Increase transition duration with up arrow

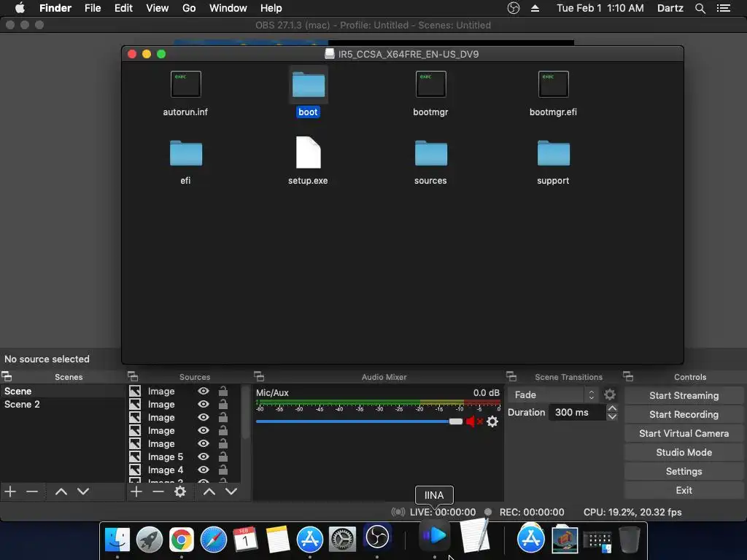pyautogui.click(x=613, y=408)
